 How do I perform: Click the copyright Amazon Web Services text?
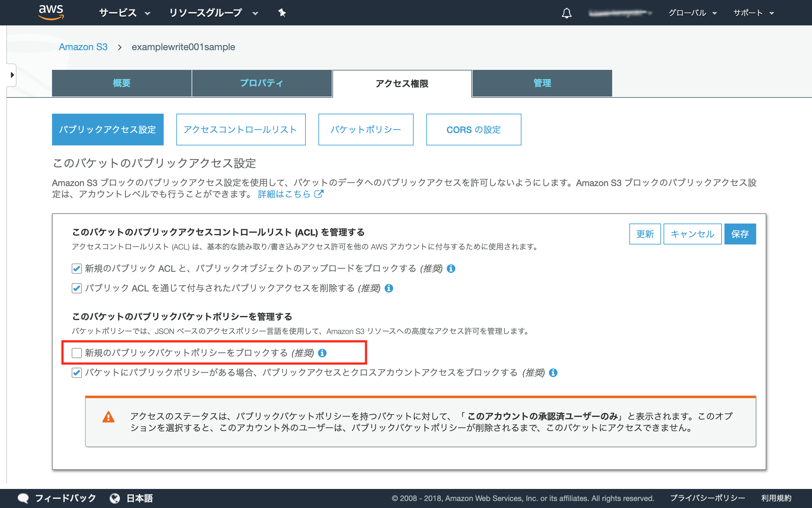coord(523,498)
